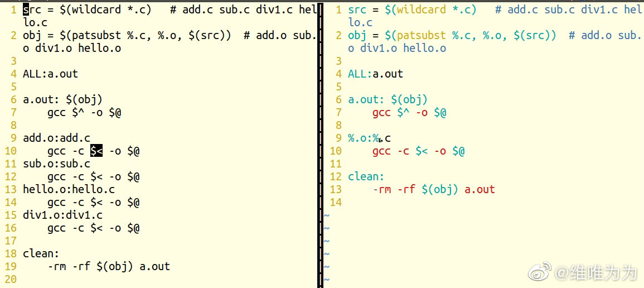Click the clean: target in left pane
The width and height of the screenshot is (644, 288).
click(x=41, y=254)
